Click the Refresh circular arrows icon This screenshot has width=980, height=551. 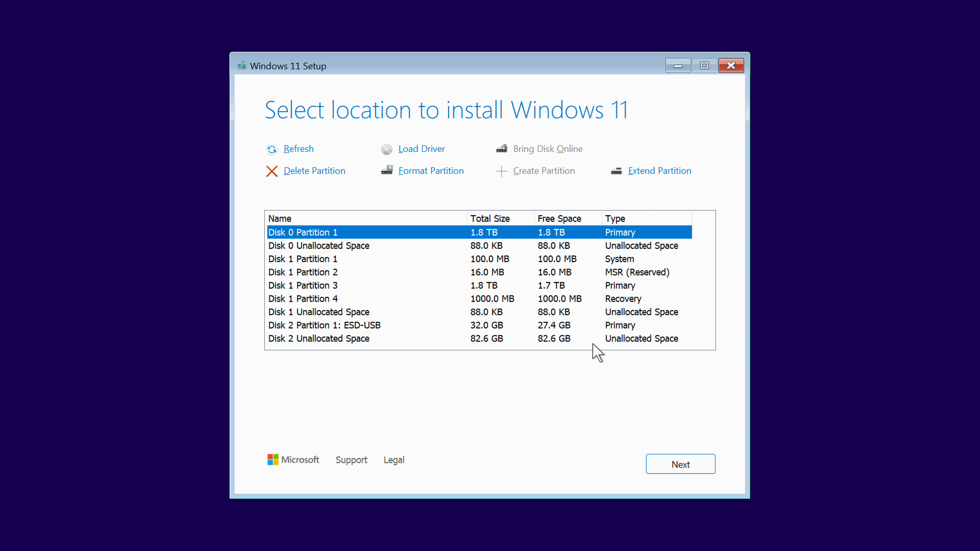[272, 149]
